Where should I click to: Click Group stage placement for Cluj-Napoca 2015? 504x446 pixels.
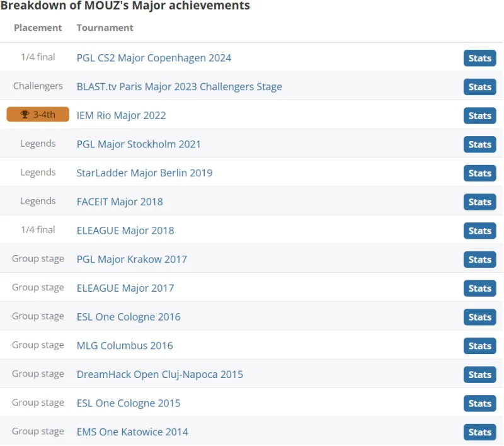click(x=38, y=374)
